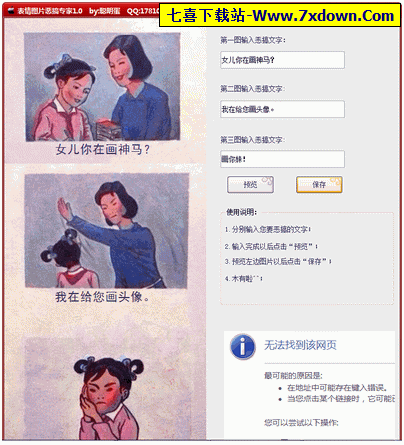Click the 无法找到该网页 heading text
Viewport: 404px width, 445px height.
pos(300,345)
